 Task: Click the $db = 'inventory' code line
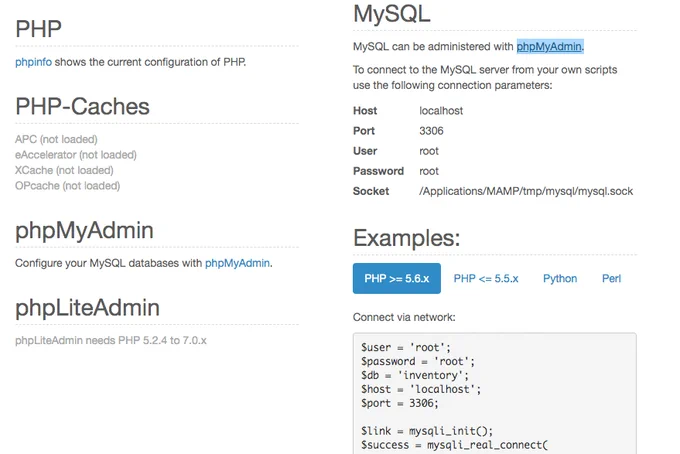point(415,375)
